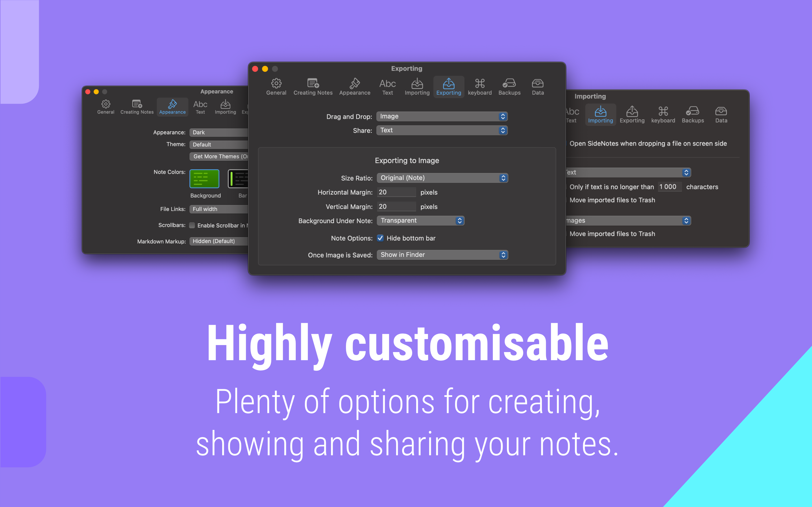The image size is (812, 507).
Task: Open the Data tray icon in Exporting window
Action: (538, 86)
